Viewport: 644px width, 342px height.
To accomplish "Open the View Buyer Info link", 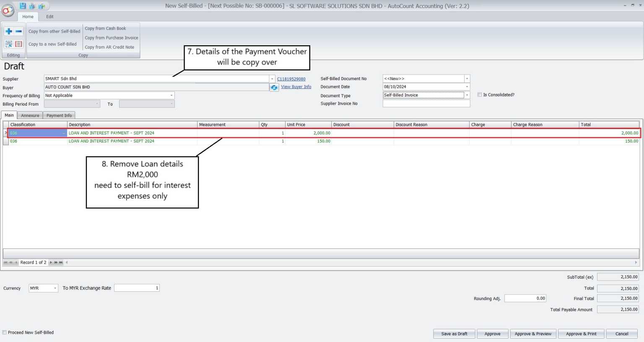I will pyautogui.click(x=296, y=87).
